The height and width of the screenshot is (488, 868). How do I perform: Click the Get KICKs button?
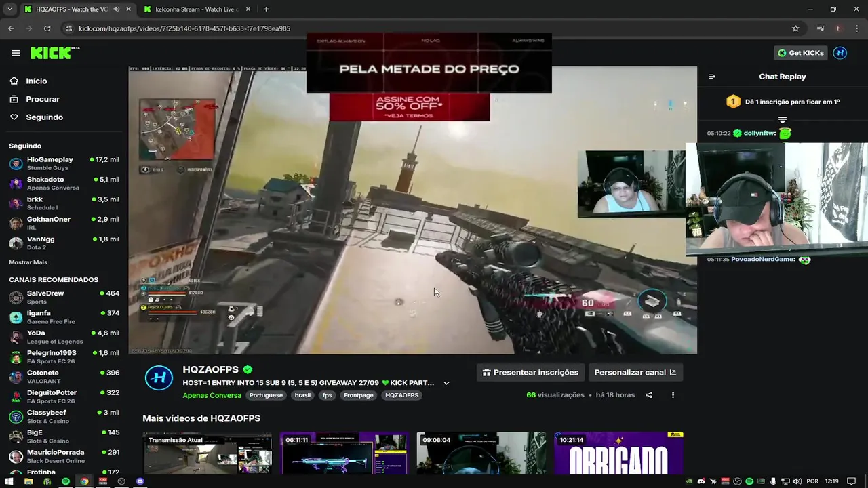click(x=801, y=53)
